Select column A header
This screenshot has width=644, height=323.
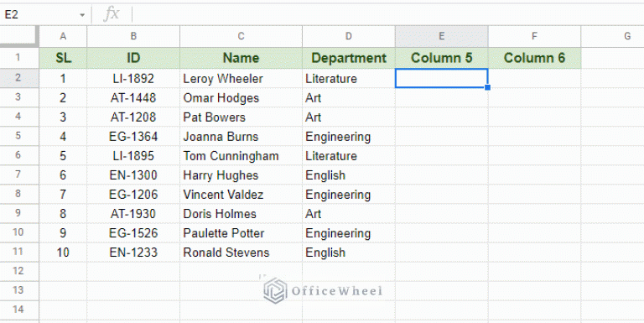(x=63, y=36)
